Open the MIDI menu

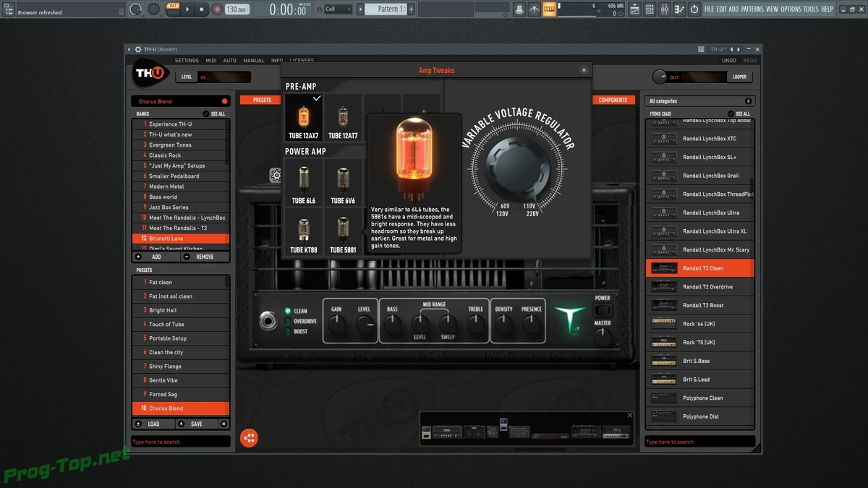211,61
